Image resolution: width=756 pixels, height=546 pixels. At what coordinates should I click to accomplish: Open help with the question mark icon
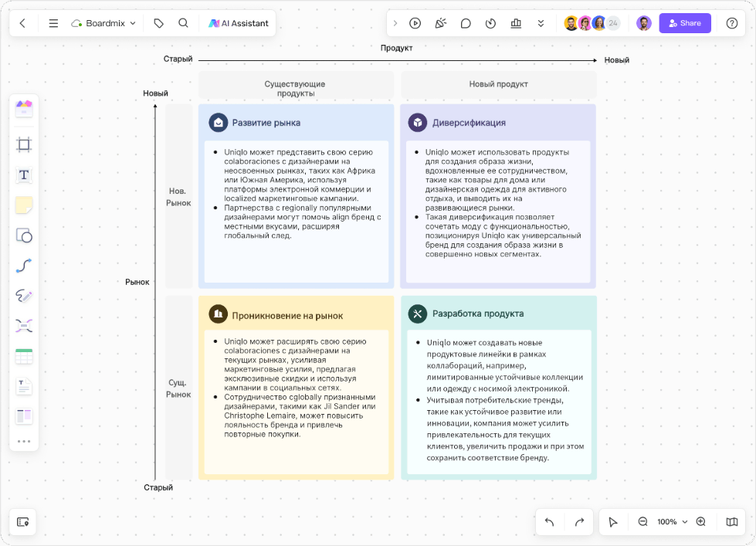tap(732, 23)
